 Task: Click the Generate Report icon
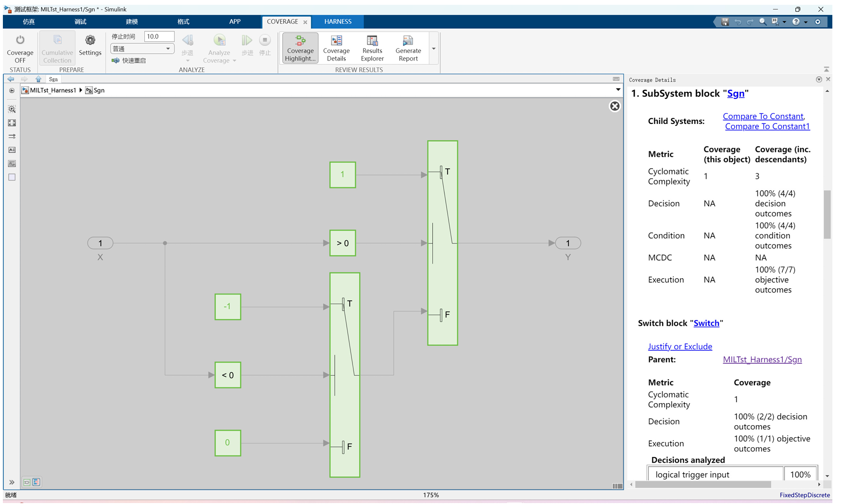tap(408, 48)
